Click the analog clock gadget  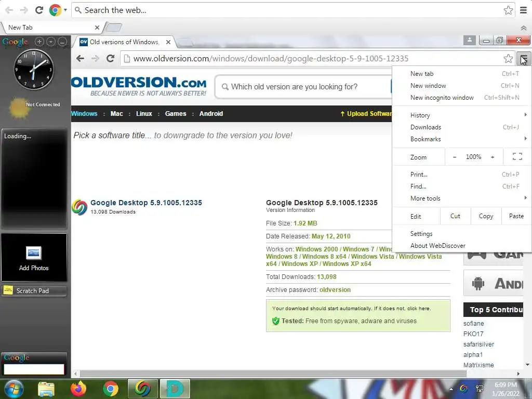tap(34, 70)
